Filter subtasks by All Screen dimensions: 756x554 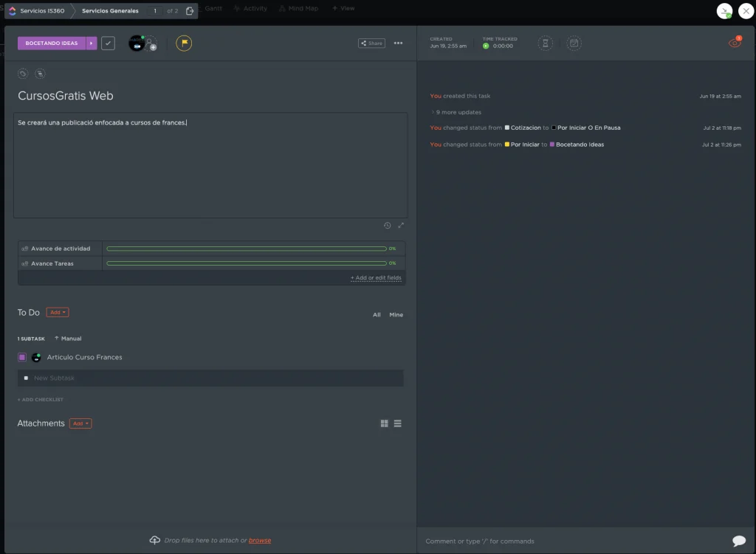point(377,315)
